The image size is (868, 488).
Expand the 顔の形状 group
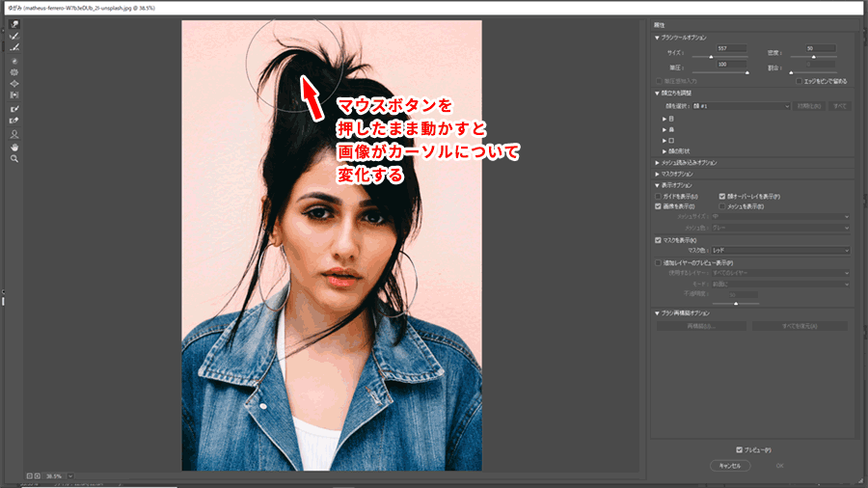tap(665, 151)
